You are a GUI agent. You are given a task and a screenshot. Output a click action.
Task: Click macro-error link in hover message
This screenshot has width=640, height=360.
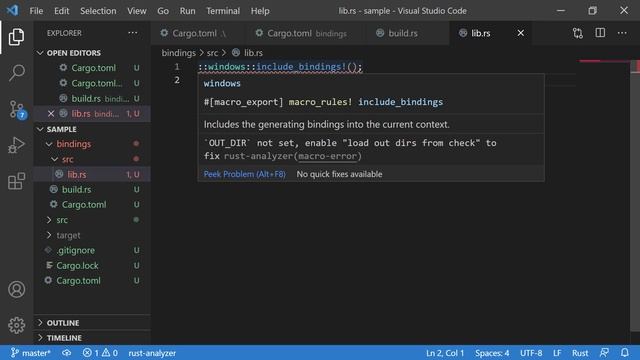(x=327, y=156)
